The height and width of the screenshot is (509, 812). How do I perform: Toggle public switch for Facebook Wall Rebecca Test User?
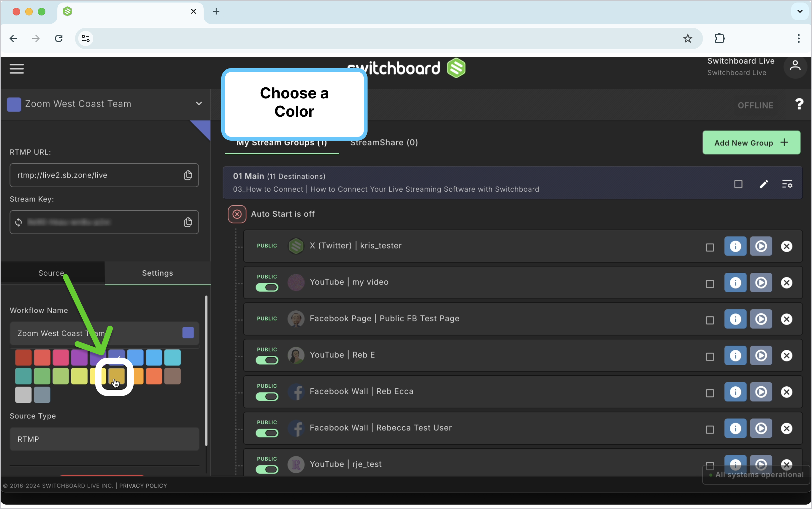pyautogui.click(x=267, y=433)
